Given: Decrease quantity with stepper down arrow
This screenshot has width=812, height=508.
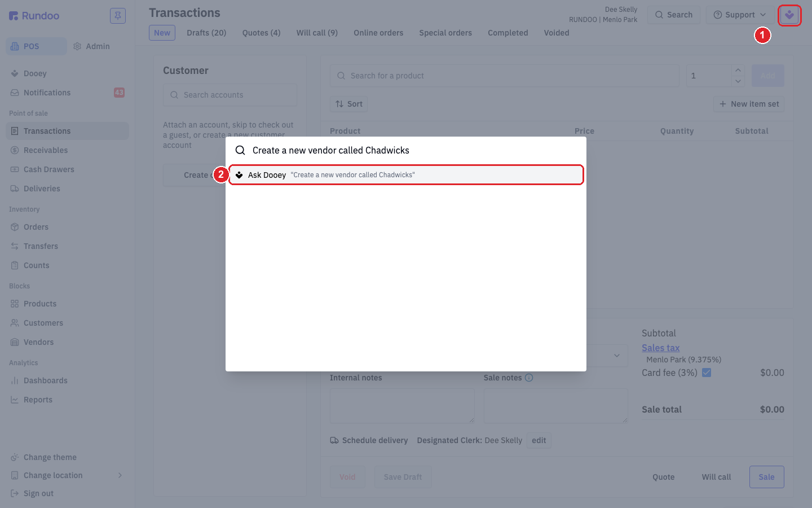Looking at the screenshot, I should pos(738,81).
